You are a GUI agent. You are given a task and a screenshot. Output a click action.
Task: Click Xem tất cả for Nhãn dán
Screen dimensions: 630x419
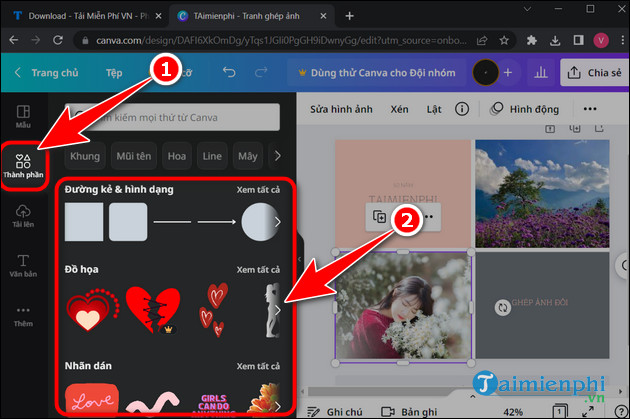(258, 366)
